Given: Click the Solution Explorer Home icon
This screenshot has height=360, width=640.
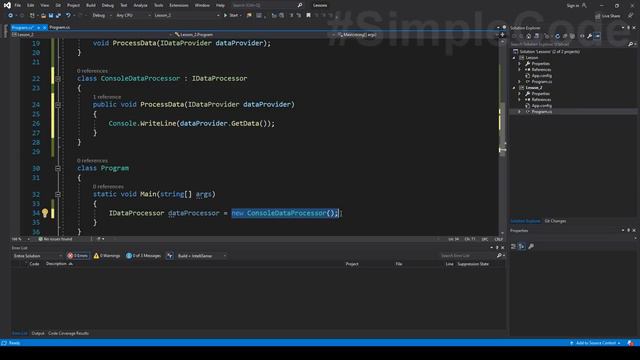Looking at the screenshot, I should [529, 36].
